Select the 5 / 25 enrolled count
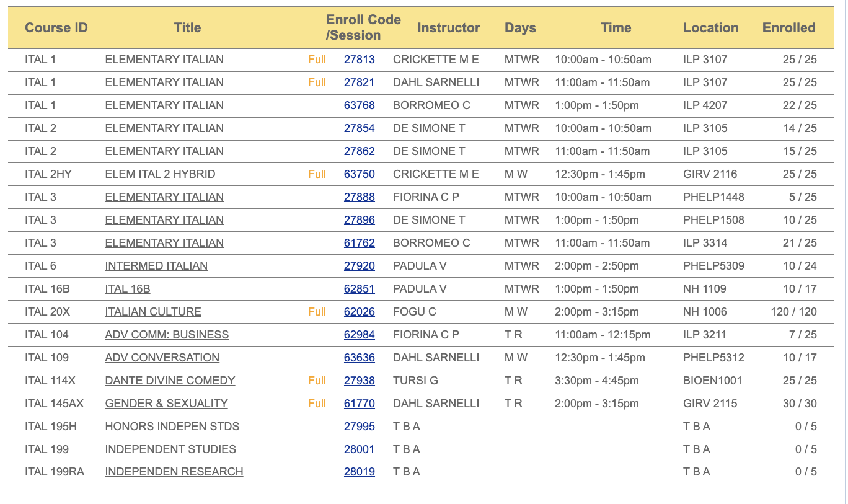Screen dimensions: 848x504 pos(803,197)
